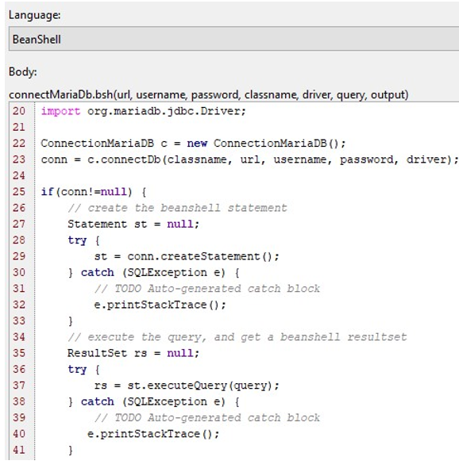Click the if(conn!=null) line
The height and width of the screenshot is (476, 459).
pos(94,191)
